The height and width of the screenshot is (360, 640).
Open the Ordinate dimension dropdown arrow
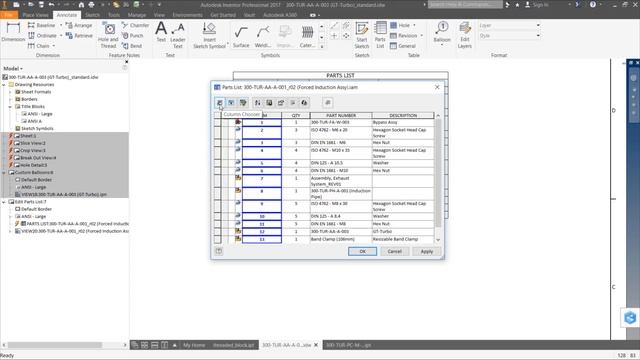(61, 36)
